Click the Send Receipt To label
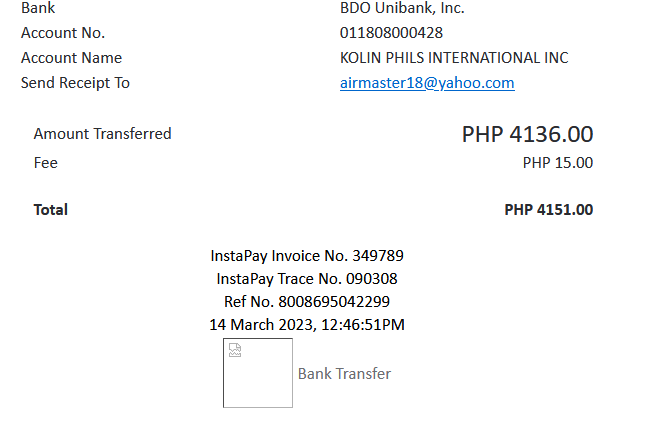 75,83
